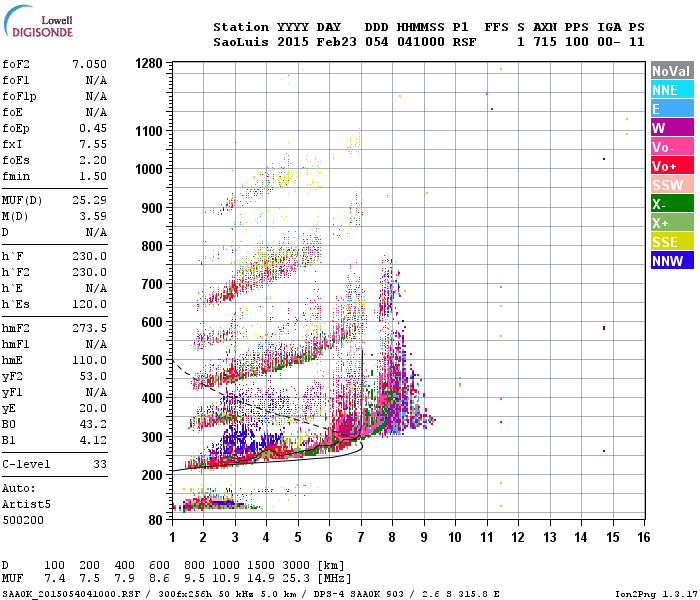Viewport: 700px width, 600px height.
Task: Click the M(D) value 3.59
Action: coord(93,216)
